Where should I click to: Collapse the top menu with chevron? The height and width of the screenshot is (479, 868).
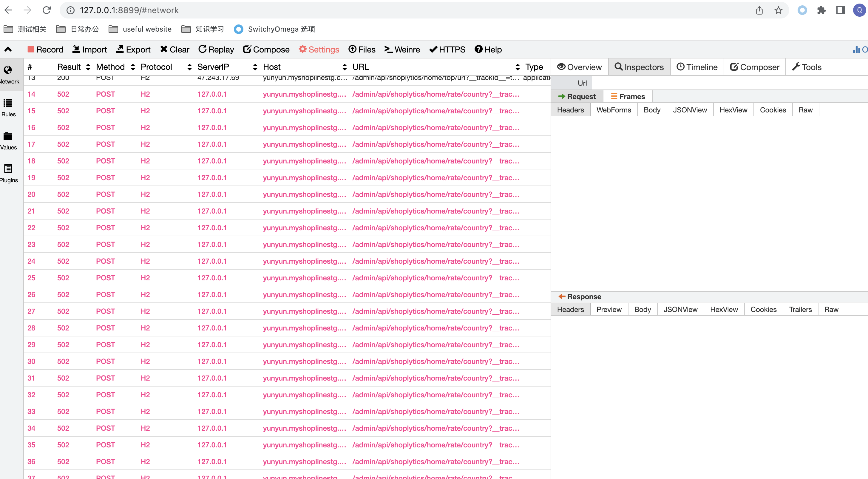(x=8, y=50)
